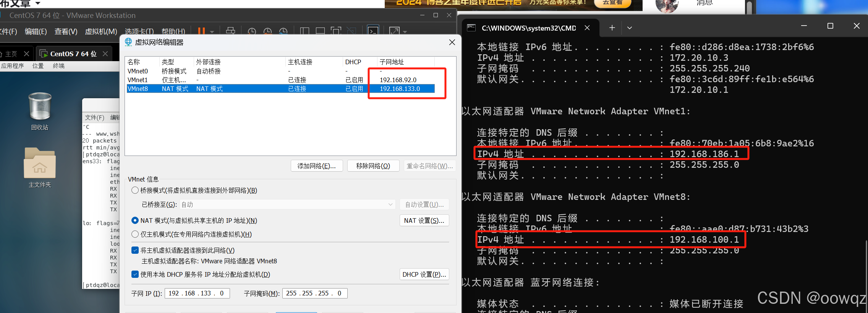
Task: Open the 帮助(H) menu
Action: point(173,31)
